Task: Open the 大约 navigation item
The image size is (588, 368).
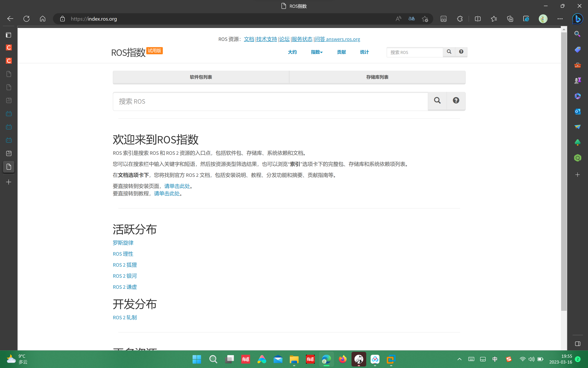Action: click(x=292, y=52)
